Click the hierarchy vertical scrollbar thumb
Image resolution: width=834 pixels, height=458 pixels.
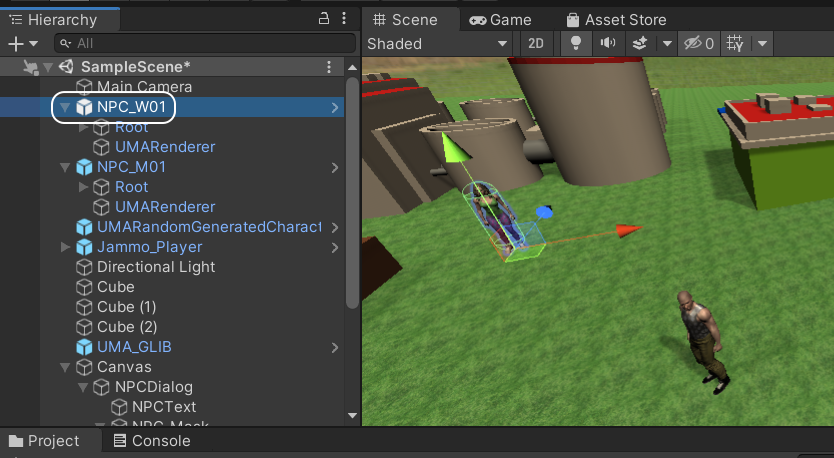pyautogui.click(x=352, y=193)
